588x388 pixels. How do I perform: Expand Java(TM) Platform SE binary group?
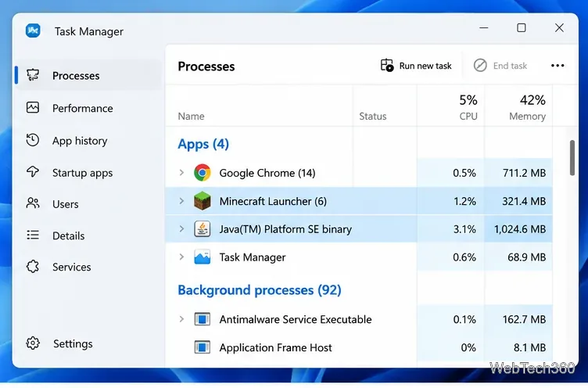[x=181, y=229]
